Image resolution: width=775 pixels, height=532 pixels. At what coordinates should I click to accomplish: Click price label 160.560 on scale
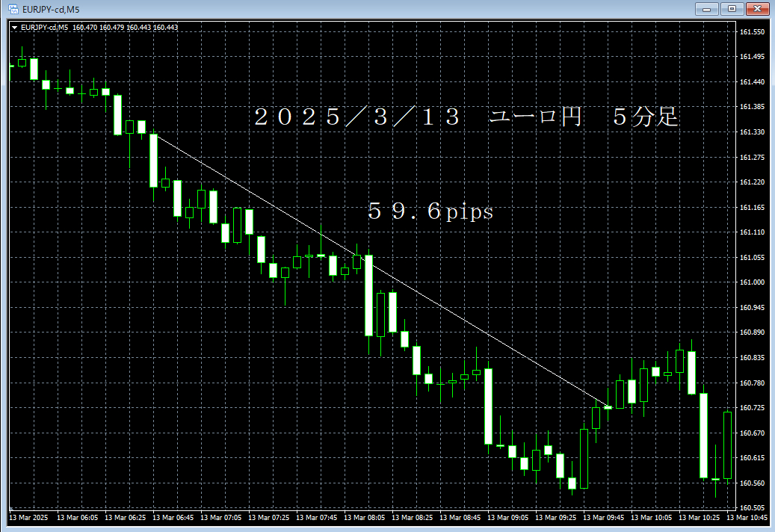[752, 483]
